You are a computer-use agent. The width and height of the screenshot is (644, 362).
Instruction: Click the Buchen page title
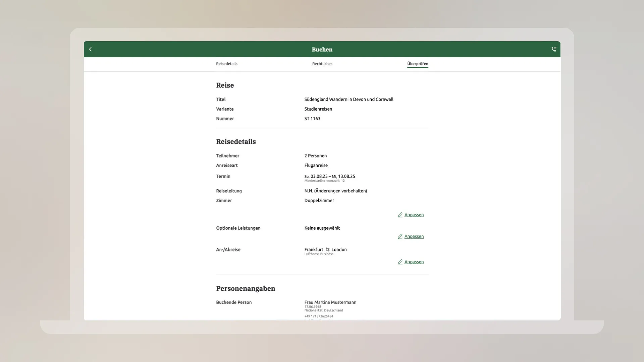click(x=322, y=49)
